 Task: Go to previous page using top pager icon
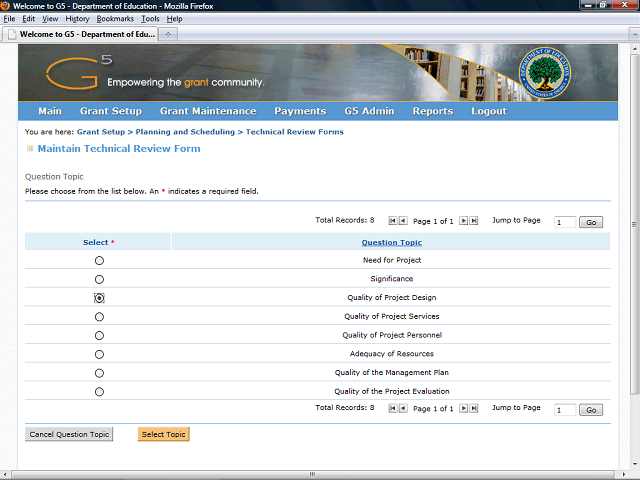(403, 221)
